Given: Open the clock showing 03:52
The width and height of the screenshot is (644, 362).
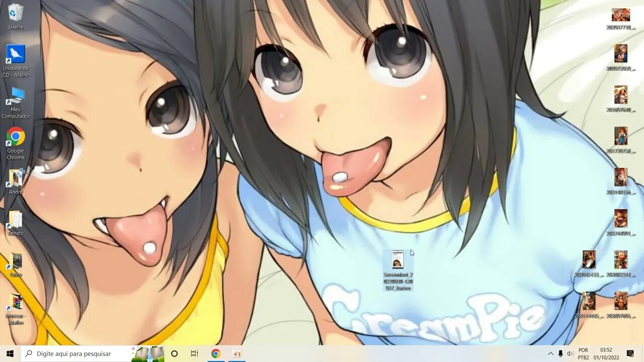Looking at the screenshot, I should (x=606, y=353).
